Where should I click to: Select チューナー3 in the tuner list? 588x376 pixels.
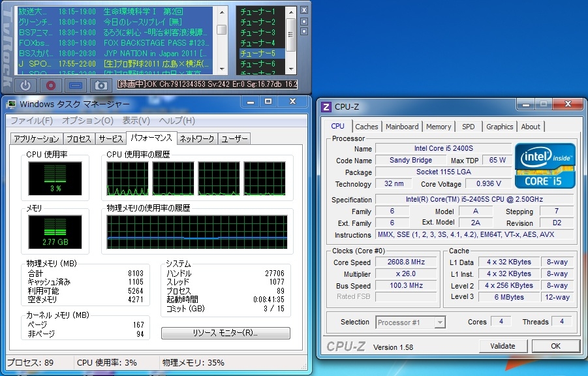(258, 33)
